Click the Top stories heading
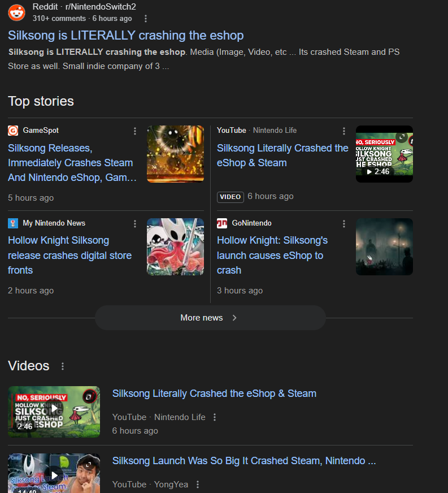The image size is (448, 493). (x=41, y=101)
